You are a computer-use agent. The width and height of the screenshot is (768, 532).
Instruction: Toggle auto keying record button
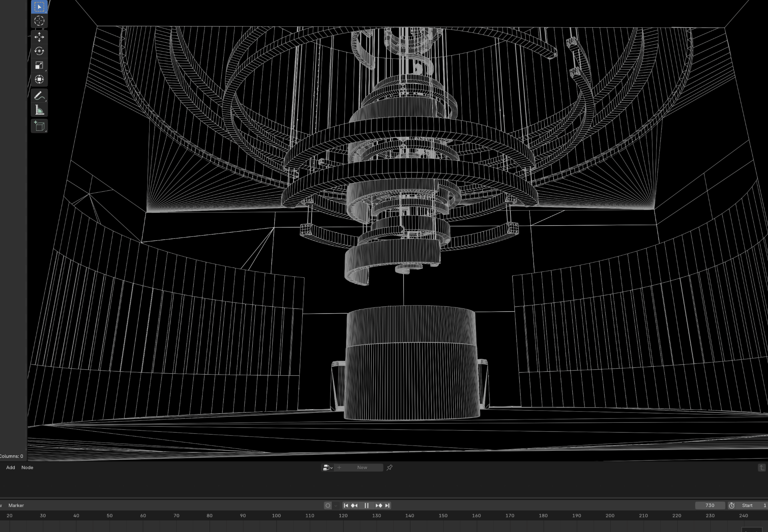point(328,506)
